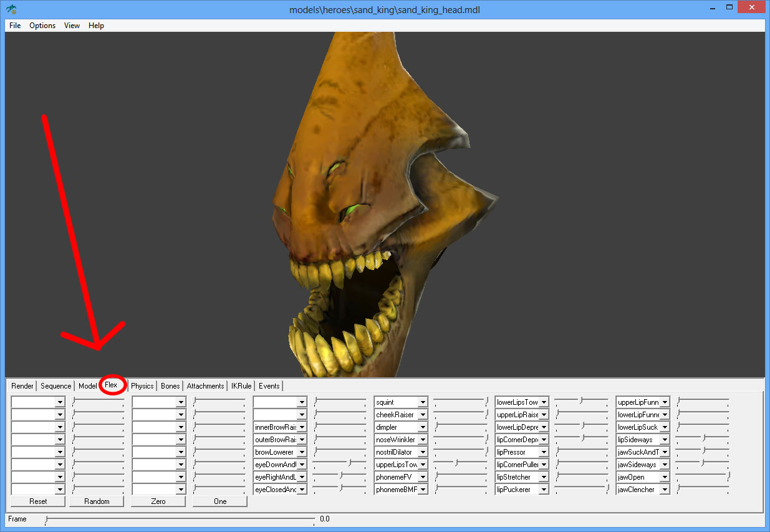The height and width of the screenshot is (532, 770).
Task: Expand the squint flex dropdown
Action: [422, 402]
